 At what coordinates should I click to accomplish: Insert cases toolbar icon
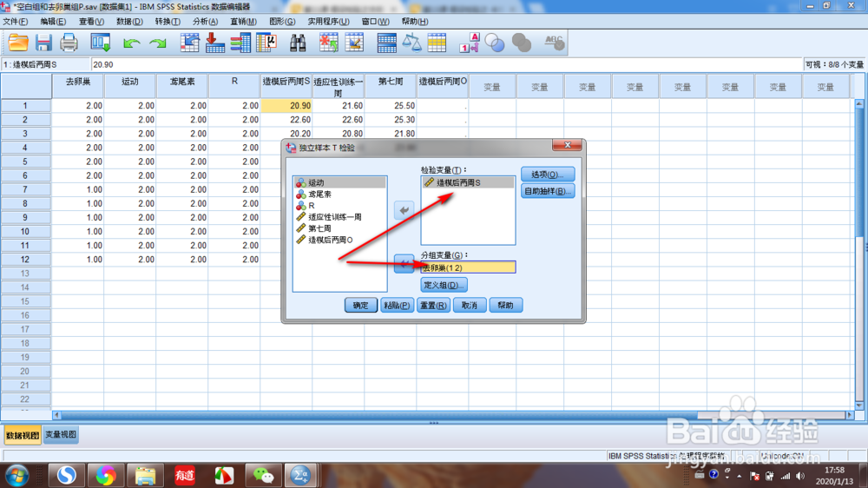(329, 43)
